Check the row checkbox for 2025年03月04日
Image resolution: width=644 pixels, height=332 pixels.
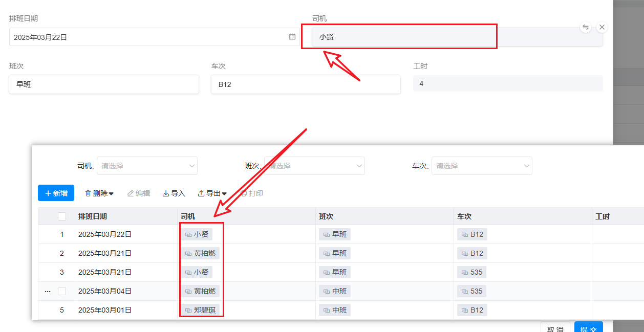tap(62, 291)
